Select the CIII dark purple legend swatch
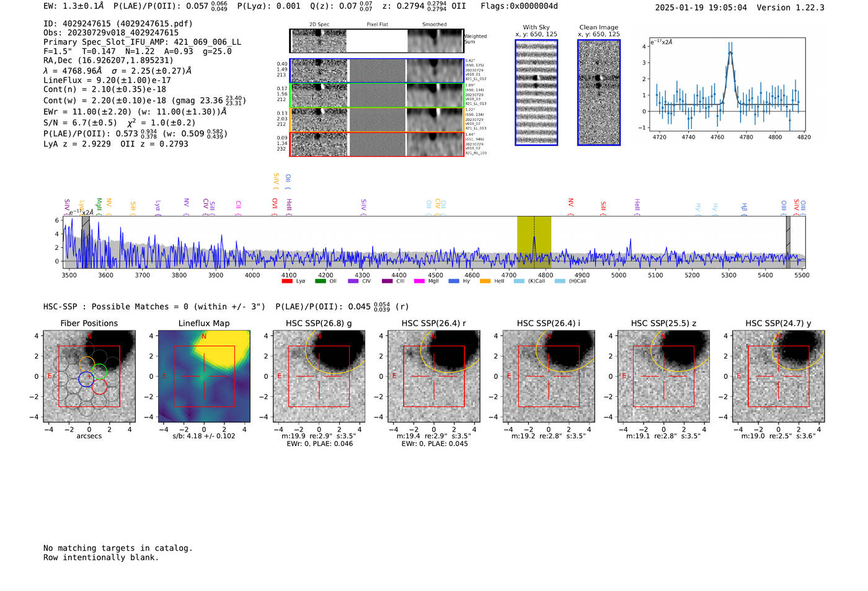This screenshot has height=591, width=868. (x=387, y=281)
